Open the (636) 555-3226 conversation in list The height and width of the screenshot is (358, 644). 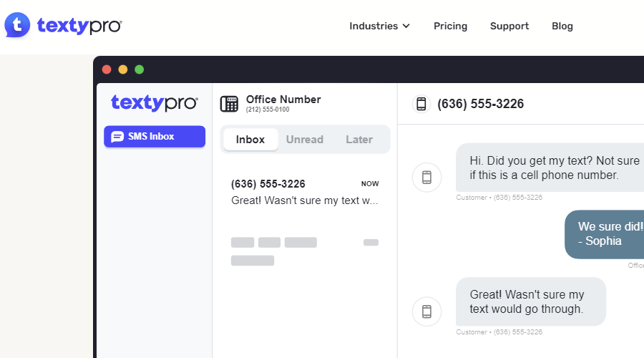pyautogui.click(x=305, y=192)
